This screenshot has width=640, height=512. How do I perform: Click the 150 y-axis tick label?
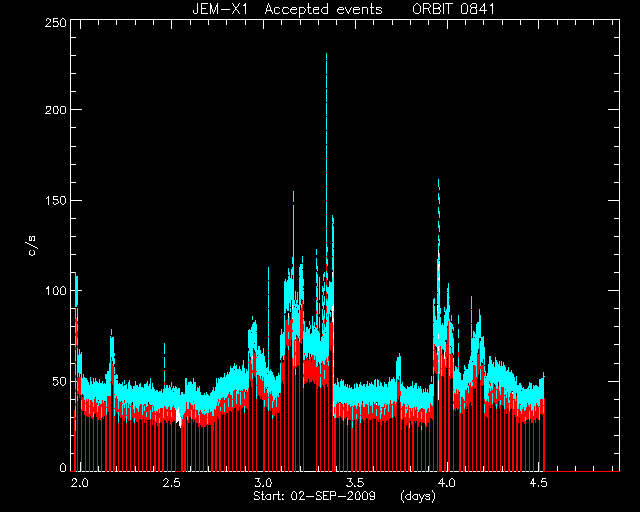[55, 200]
